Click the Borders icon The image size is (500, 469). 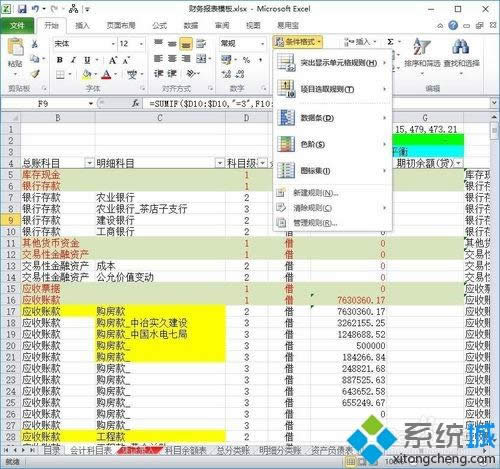click(x=60, y=74)
